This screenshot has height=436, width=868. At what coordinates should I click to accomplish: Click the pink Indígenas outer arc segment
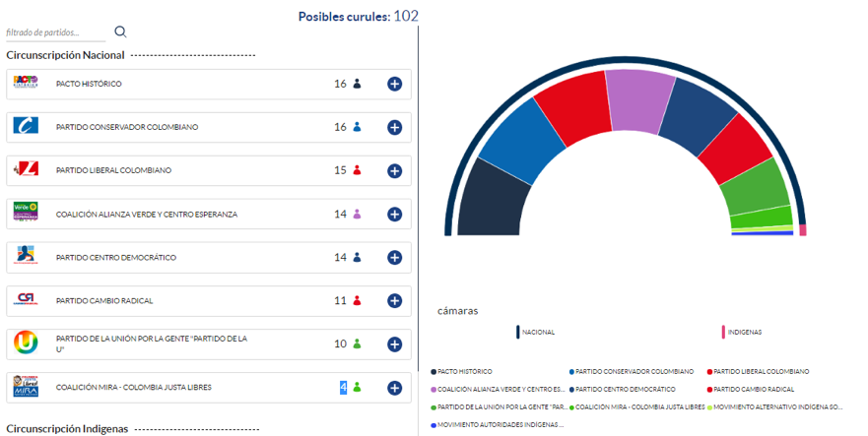803,230
